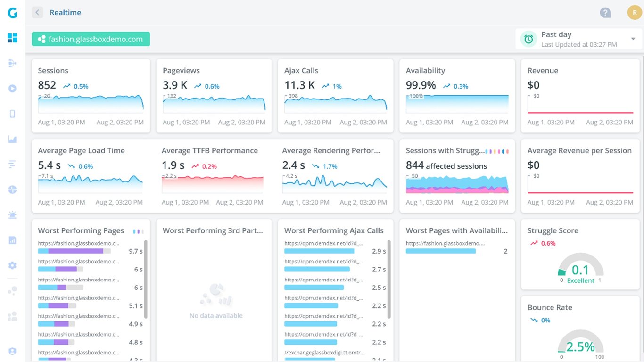Open the mobile analytics sidebar icon
The height and width of the screenshot is (362, 644).
pyautogui.click(x=12, y=114)
